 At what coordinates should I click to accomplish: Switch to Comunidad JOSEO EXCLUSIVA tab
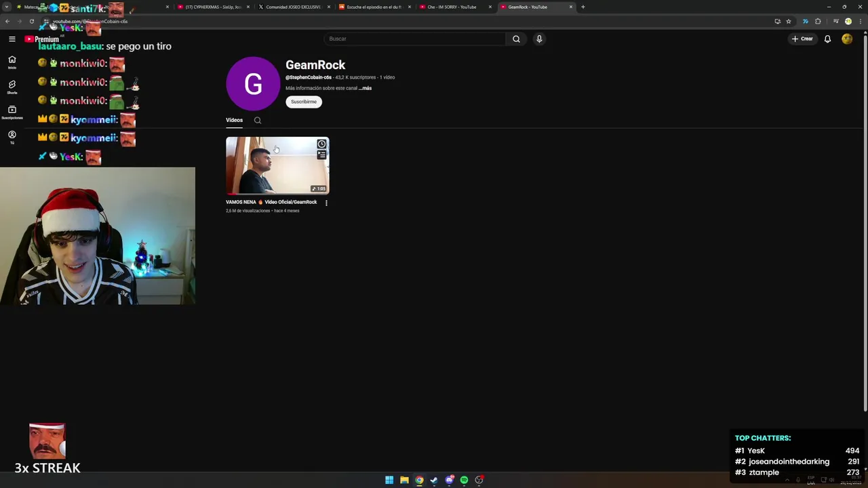pos(293,7)
